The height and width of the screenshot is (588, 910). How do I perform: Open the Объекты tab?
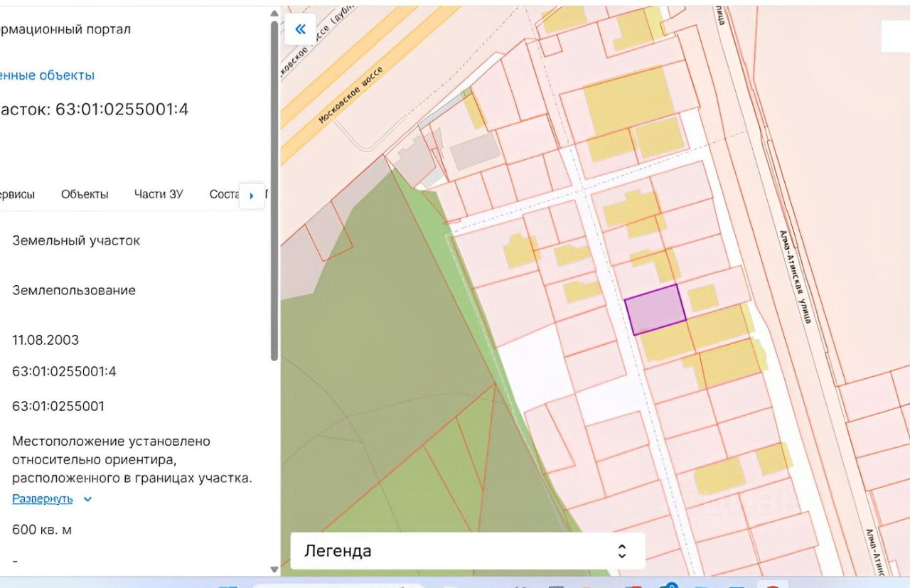tap(85, 194)
